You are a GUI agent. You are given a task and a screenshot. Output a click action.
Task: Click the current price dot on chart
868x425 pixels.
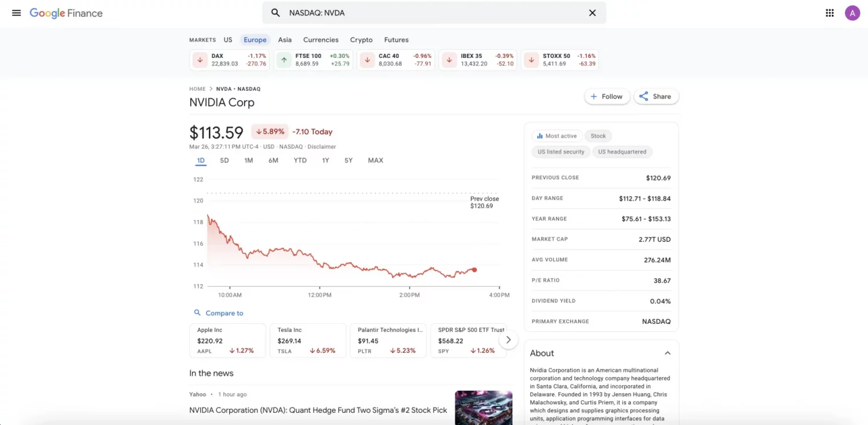click(475, 269)
